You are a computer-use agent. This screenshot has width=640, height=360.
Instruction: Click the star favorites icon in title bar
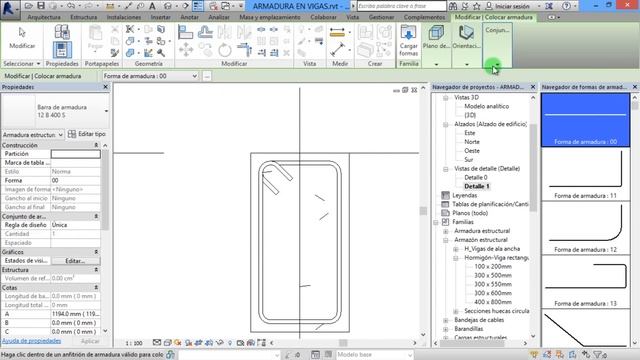(x=476, y=6)
